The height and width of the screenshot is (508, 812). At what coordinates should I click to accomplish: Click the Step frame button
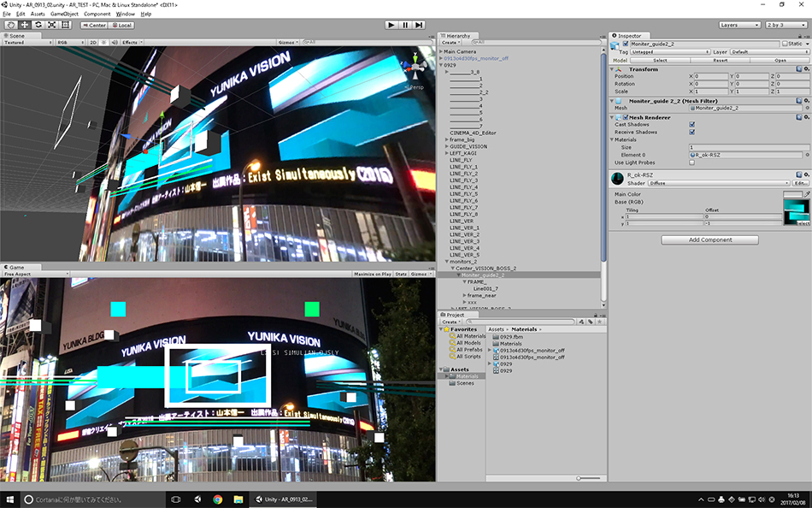419,25
